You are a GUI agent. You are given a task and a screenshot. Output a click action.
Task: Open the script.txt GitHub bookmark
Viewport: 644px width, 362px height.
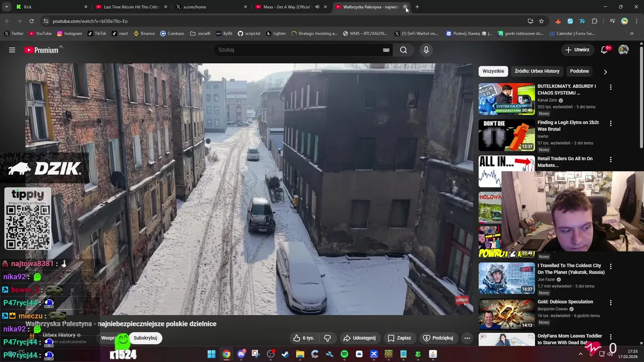(249, 34)
